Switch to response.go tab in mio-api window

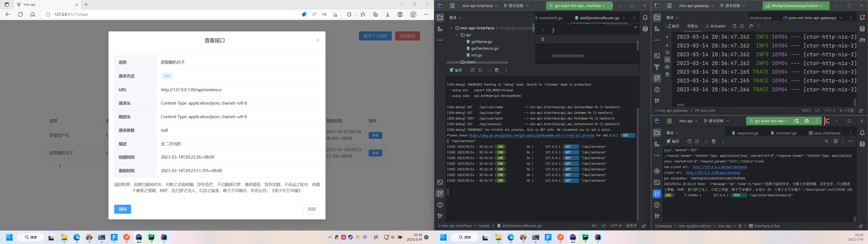pyautogui.click(x=745, y=133)
